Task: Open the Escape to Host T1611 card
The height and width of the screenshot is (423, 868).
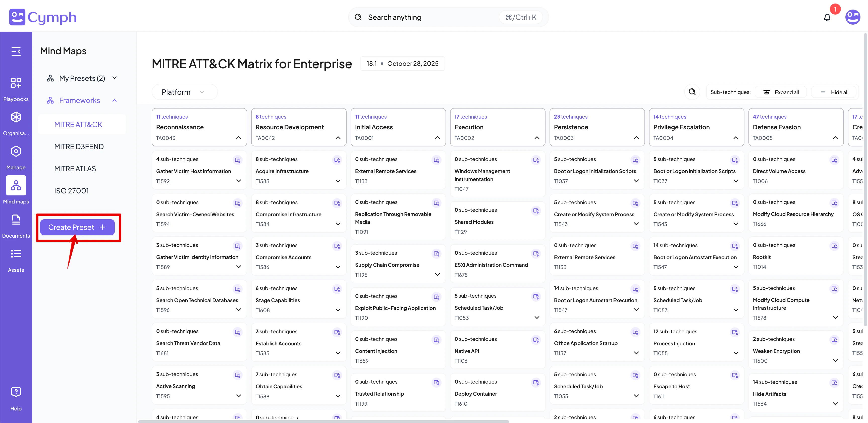Action: (x=696, y=385)
